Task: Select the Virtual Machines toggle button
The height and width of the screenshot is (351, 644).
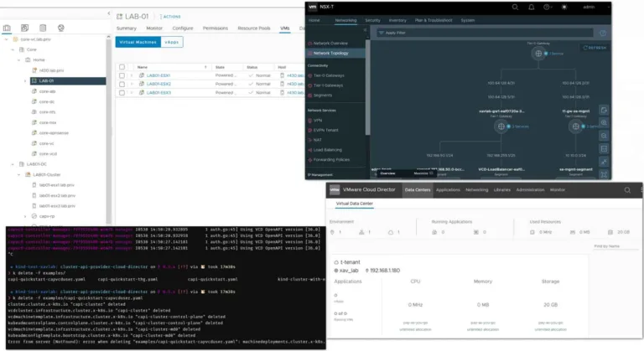Action: point(138,42)
